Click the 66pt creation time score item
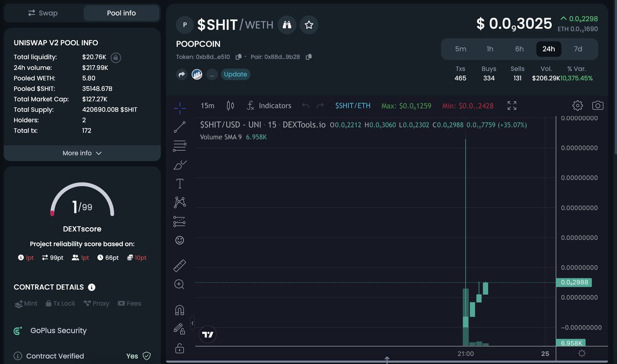 tap(108, 258)
